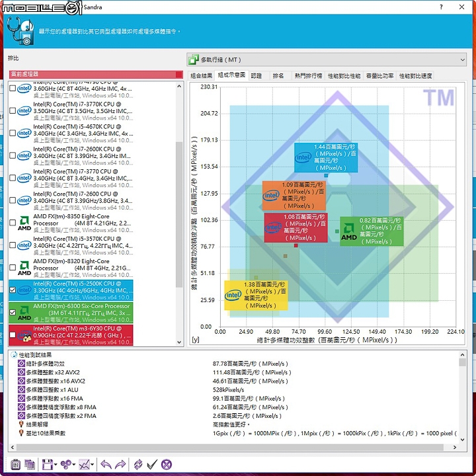Screen dimensions: 476x476
Task: Click the 多媒體整數 x32 AVX2 row icon
Action: click(21, 372)
